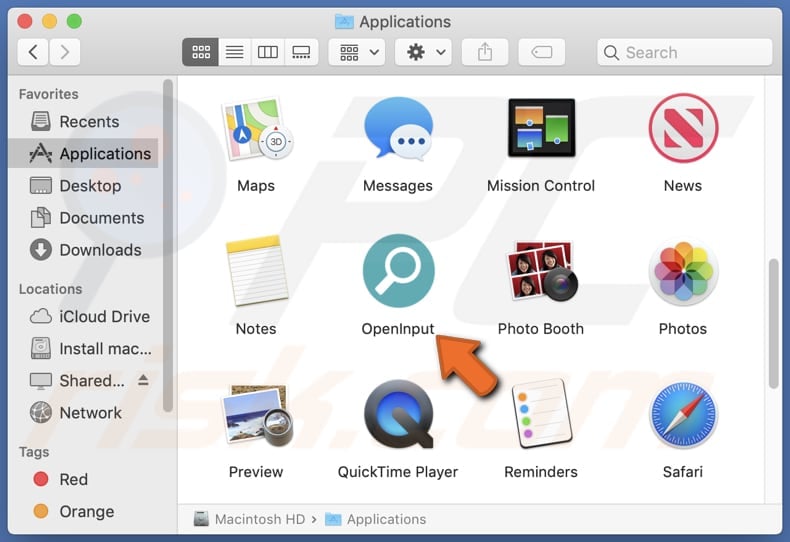Switch to column view

tap(268, 52)
